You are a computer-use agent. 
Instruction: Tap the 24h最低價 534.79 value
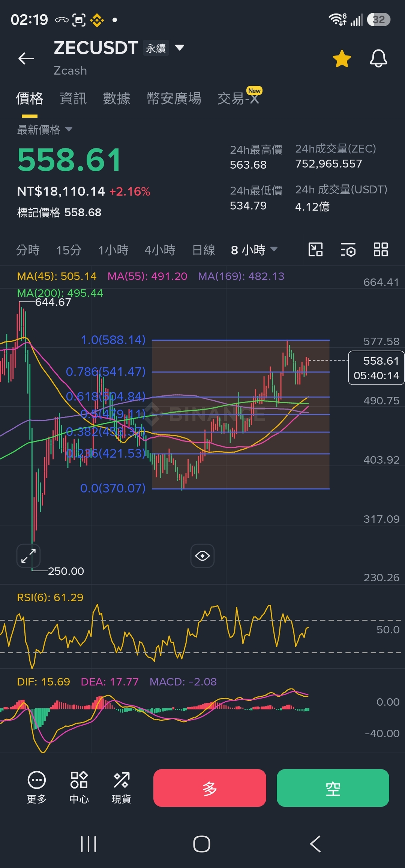pos(248,206)
